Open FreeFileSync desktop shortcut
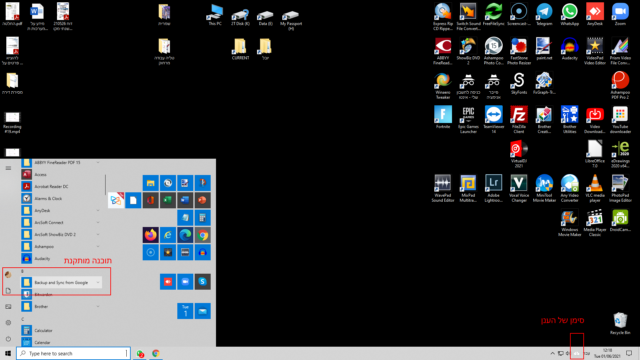This screenshot has width=640, height=360. pos(493,14)
